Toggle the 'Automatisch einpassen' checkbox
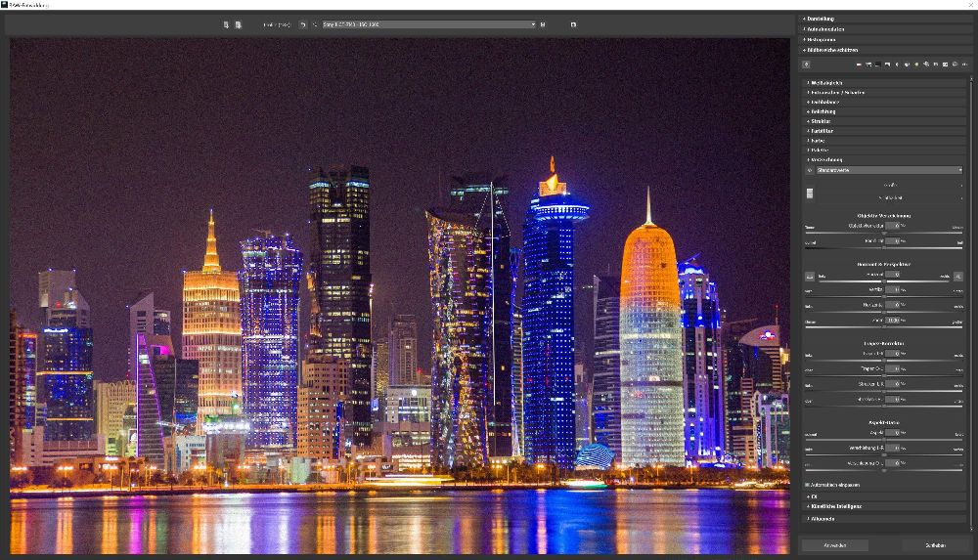978x560 pixels. 808,485
